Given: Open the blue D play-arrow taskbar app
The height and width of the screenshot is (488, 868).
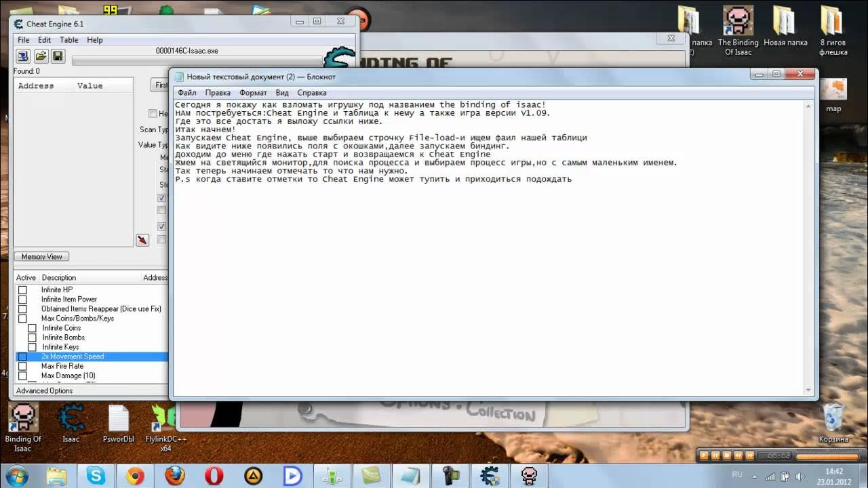Looking at the screenshot, I should 293,476.
